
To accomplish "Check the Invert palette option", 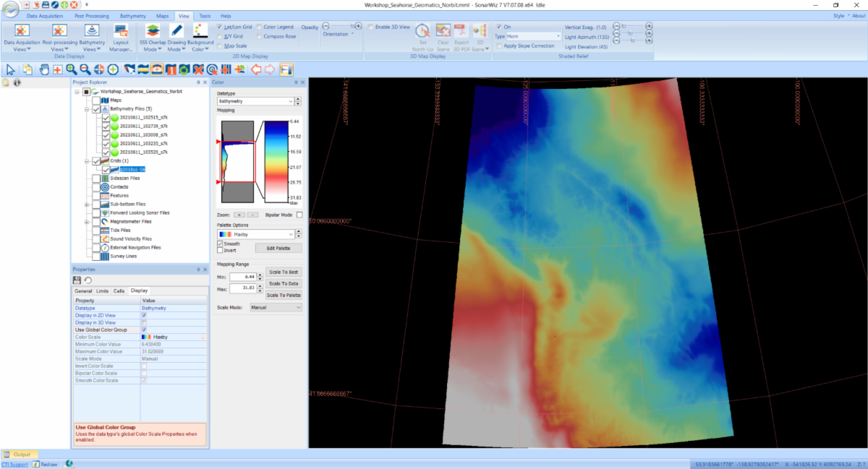I will coord(221,250).
